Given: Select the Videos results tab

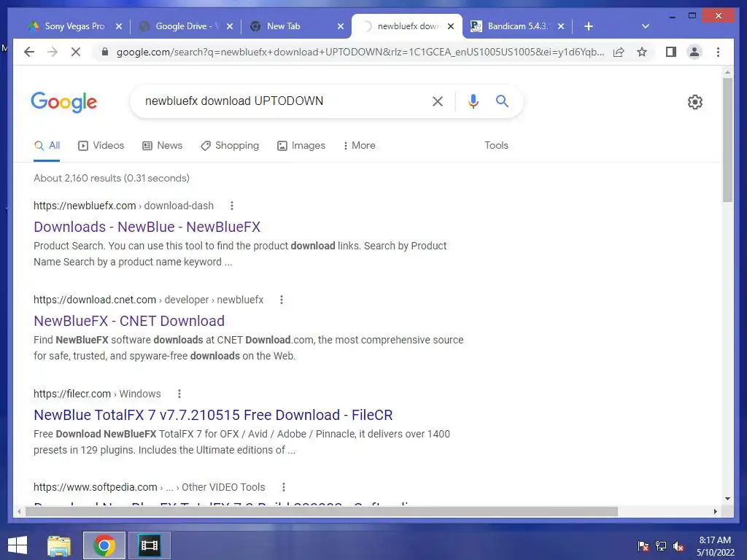Looking at the screenshot, I should pyautogui.click(x=101, y=145).
